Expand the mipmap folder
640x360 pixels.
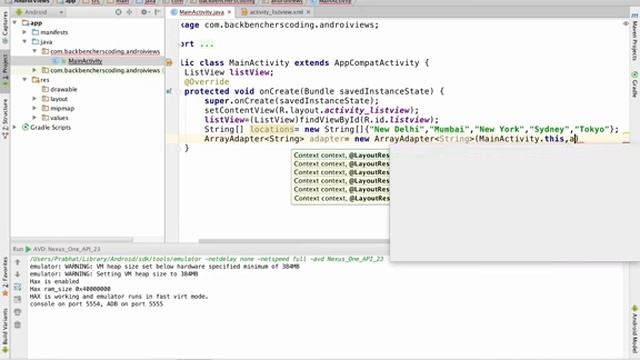point(34,108)
